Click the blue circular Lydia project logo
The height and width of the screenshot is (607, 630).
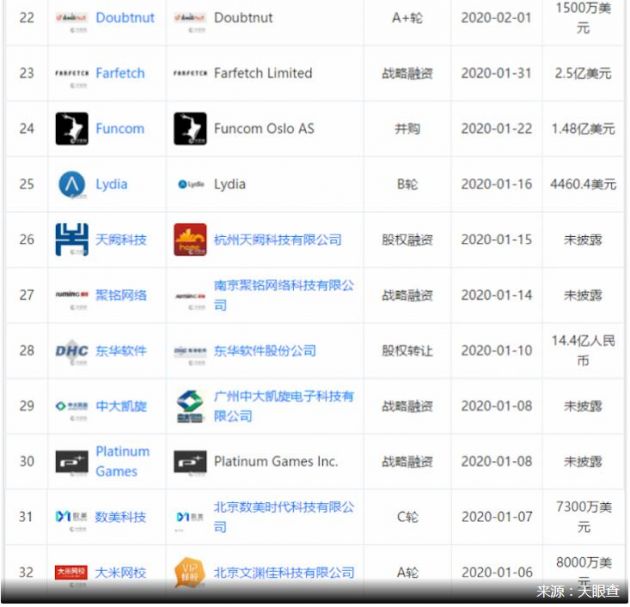(72, 184)
